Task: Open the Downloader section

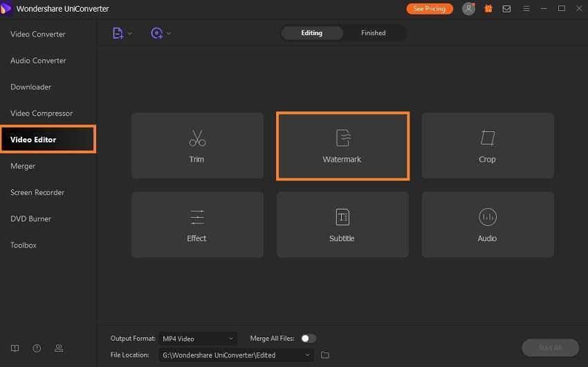Action: (30, 87)
